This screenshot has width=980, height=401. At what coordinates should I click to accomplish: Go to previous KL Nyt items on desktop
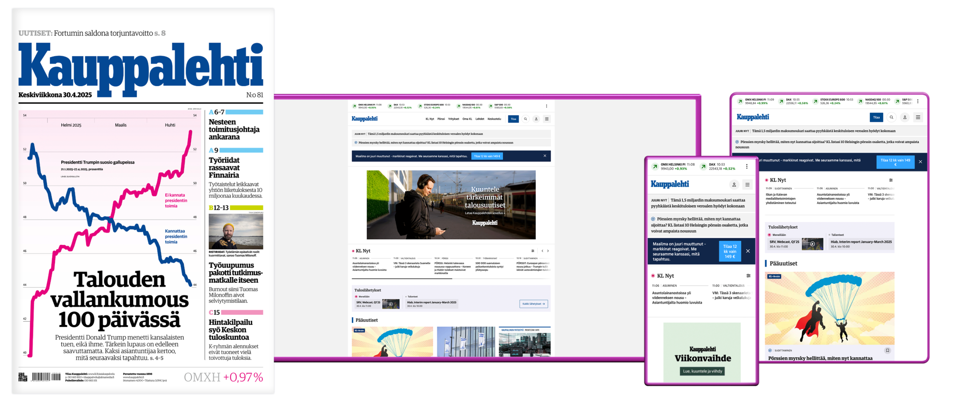coord(542,251)
